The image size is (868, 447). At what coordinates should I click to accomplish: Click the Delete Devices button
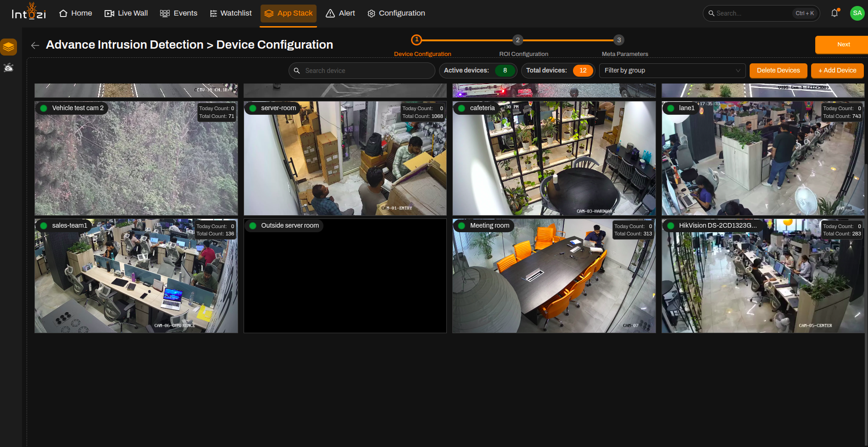778,70
